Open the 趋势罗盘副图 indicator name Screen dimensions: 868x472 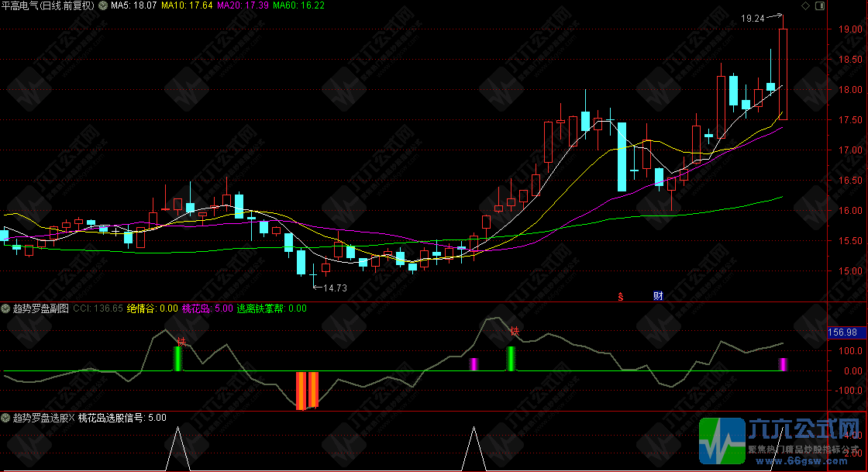[x=40, y=308]
